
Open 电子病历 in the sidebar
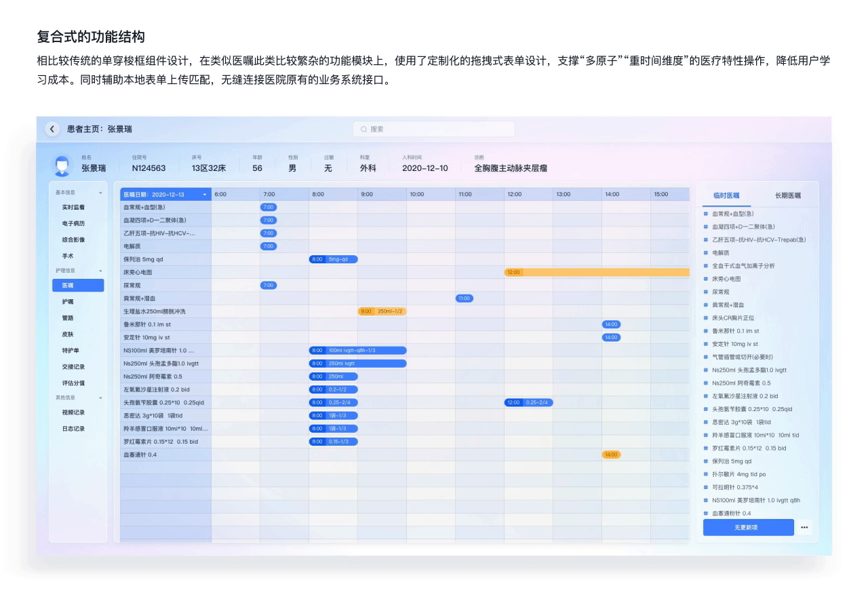click(x=73, y=224)
